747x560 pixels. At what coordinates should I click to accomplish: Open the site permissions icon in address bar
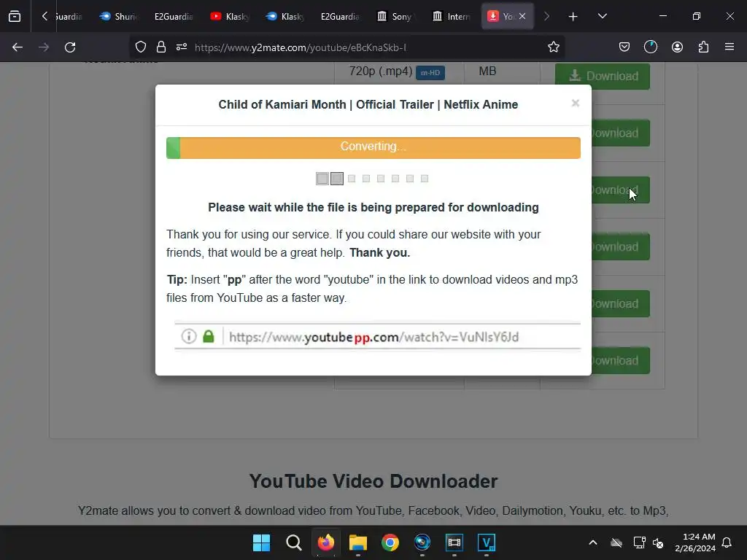tap(182, 47)
